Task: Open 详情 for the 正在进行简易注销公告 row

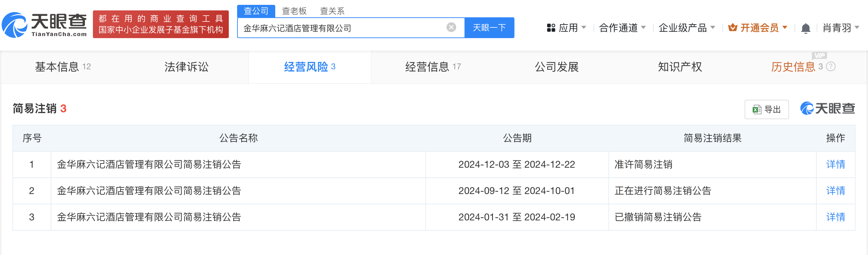Action: [x=835, y=191]
